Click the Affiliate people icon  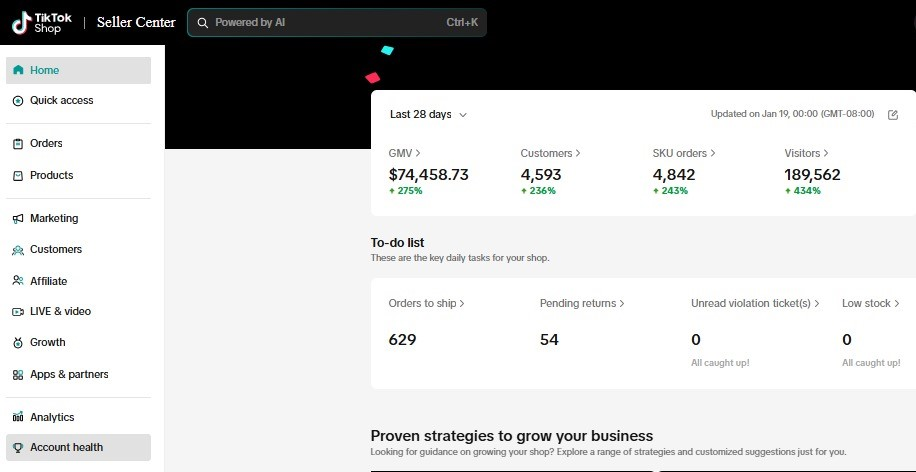tap(18, 281)
